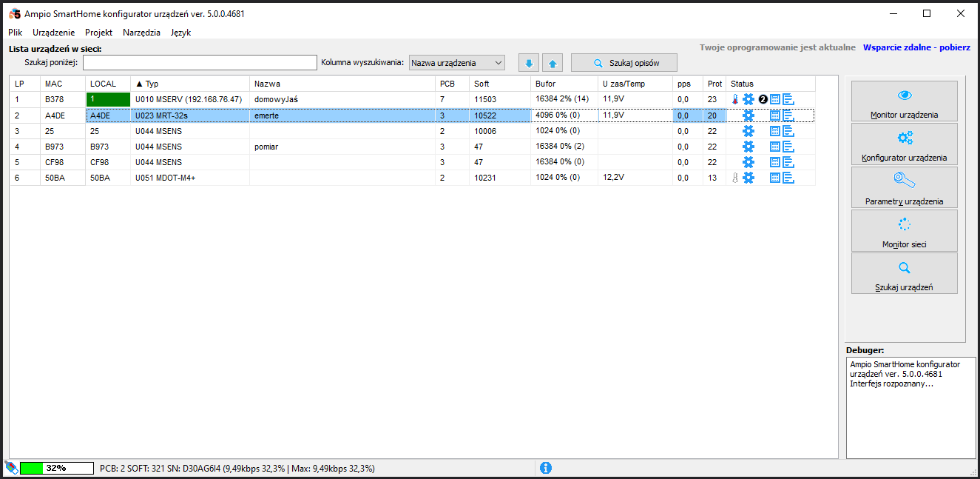Viewport: 980px width, 479px height.
Task: Click the black number 2 badge icon
Action: [x=763, y=99]
